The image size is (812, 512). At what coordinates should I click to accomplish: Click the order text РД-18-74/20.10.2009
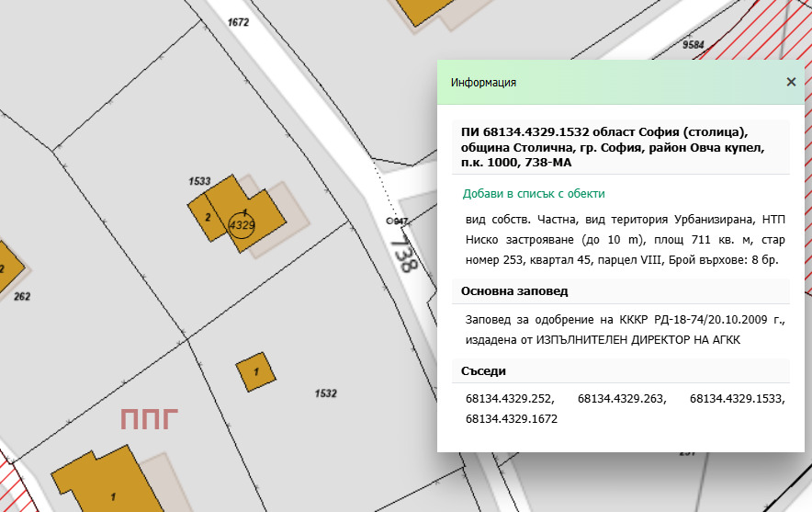click(711, 320)
